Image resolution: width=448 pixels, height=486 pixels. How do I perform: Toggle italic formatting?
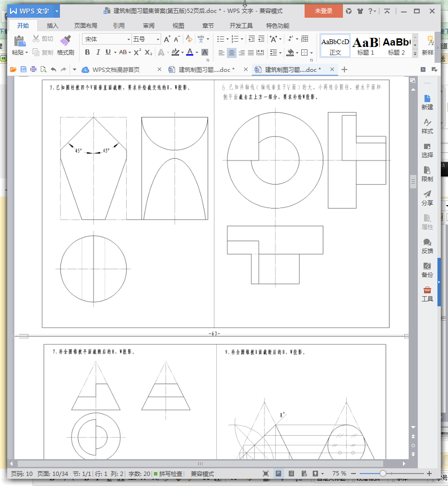(x=98, y=52)
